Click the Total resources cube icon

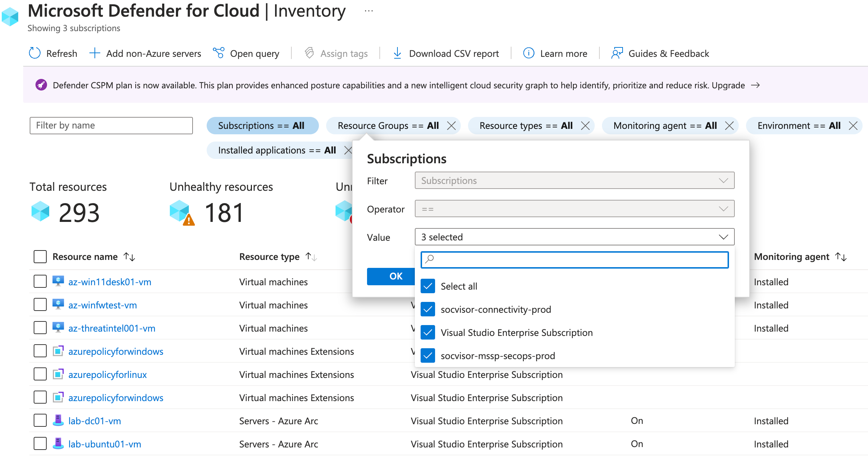40,211
